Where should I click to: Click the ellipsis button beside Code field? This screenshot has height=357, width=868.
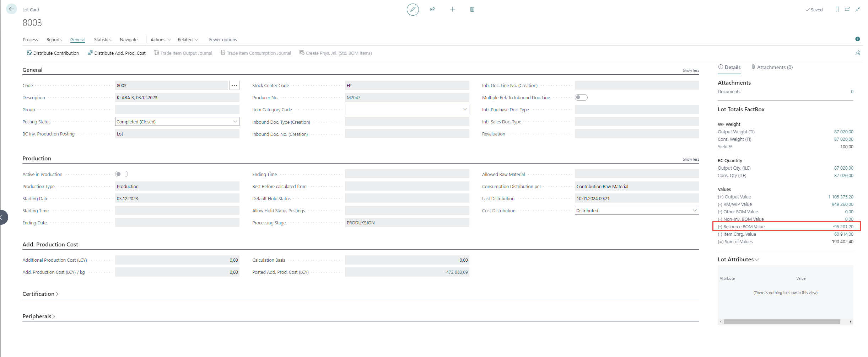click(234, 86)
